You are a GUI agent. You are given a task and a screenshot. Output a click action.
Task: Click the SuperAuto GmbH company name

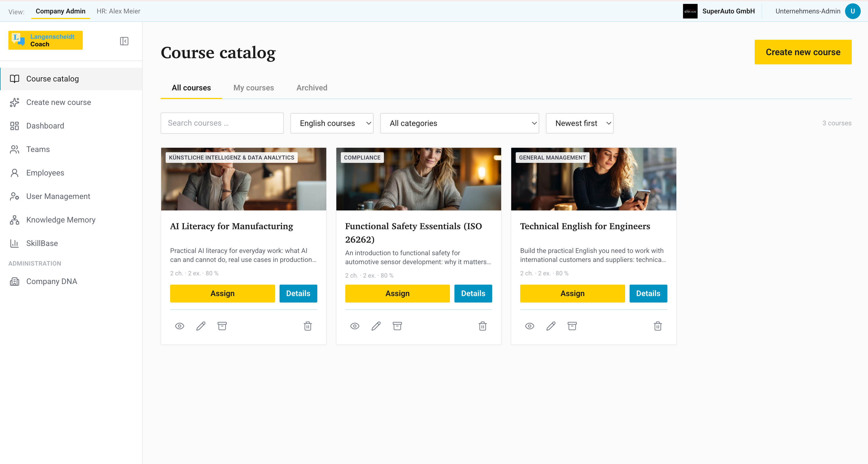pos(728,11)
